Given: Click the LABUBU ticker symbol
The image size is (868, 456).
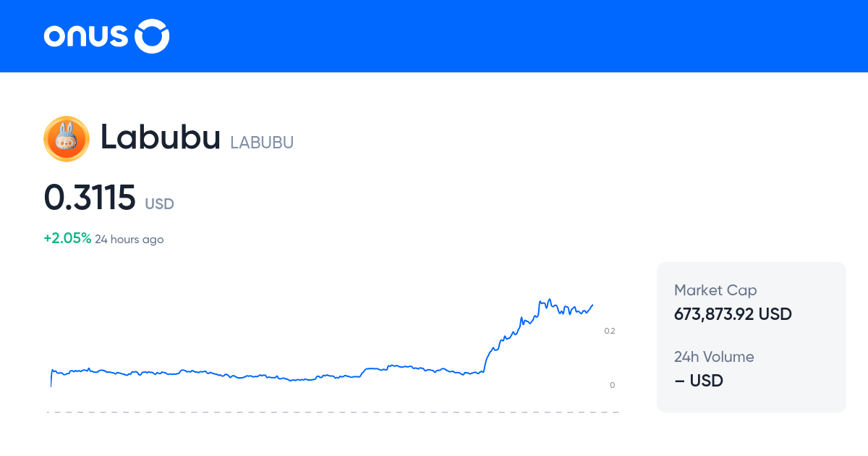Looking at the screenshot, I should click(262, 143).
